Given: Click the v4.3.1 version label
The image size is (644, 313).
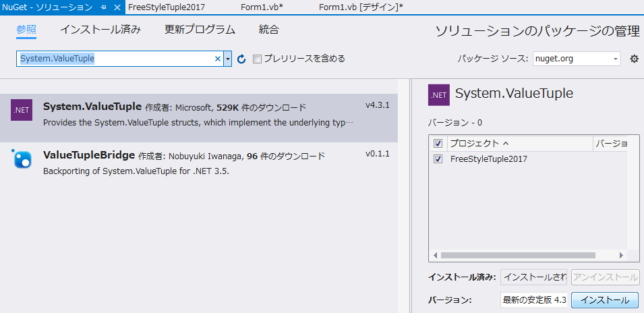Looking at the screenshot, I should pos(378,105).
